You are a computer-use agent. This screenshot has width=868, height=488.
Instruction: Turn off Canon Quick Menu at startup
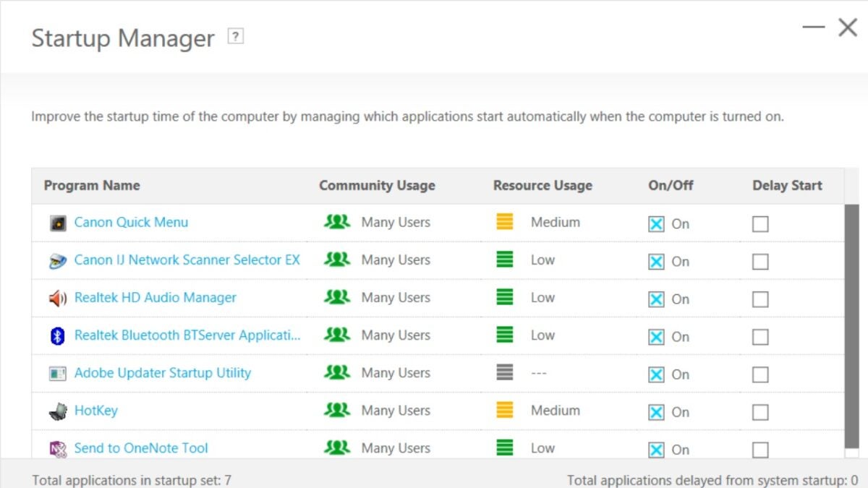coord(656,224)
